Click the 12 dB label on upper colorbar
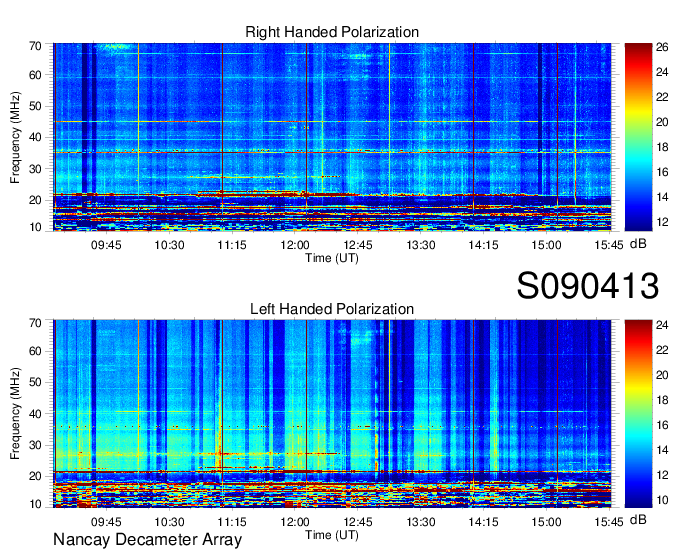This screenshot has width=680, height=552. tap(662, 222)
